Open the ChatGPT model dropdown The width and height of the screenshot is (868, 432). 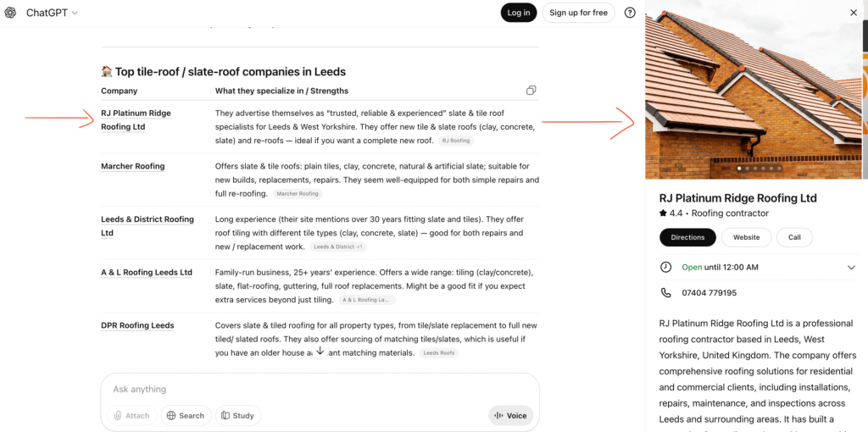(52, 13)
